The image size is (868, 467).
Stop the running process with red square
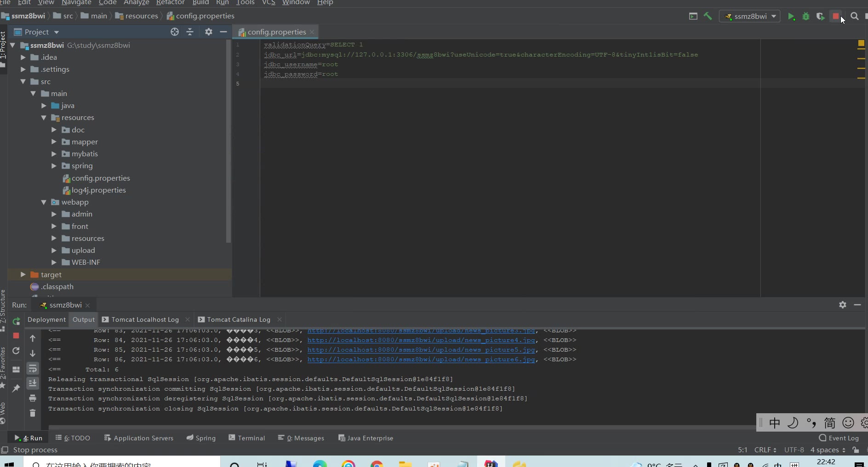[x=836, y=17]
